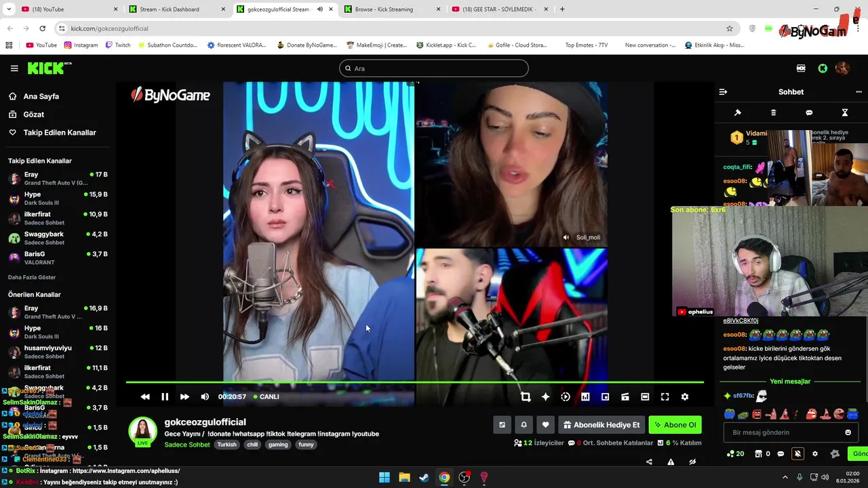Toggle picture-in-picture mini player

pyautogui.click(x=605, y=396)
